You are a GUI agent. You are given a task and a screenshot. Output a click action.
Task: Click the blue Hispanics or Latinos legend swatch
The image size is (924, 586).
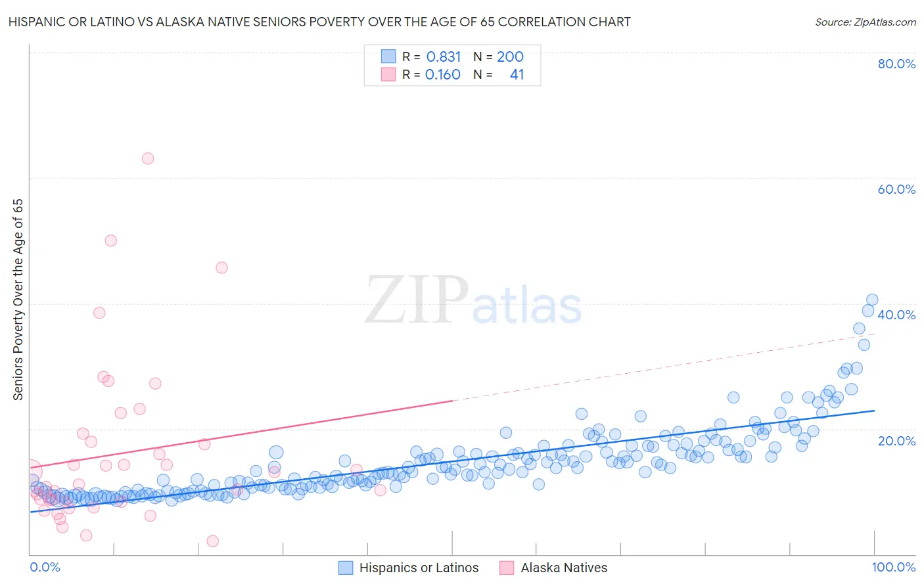[346, 568]
